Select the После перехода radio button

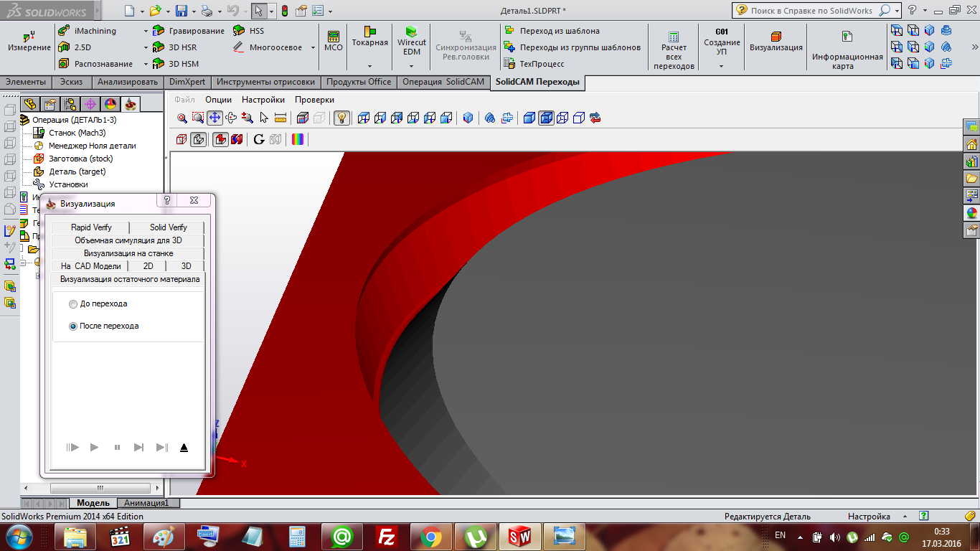pyautogui.click(x=73, y=326)
